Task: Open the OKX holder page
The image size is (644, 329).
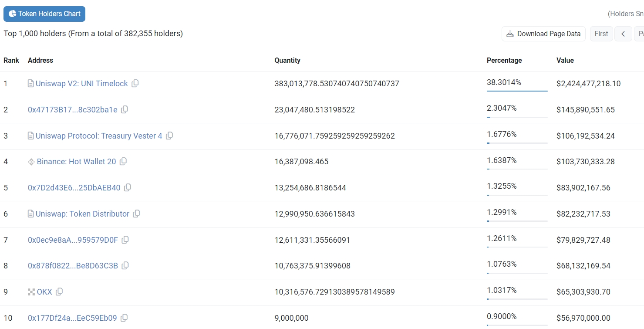Action: (x=44, y=292)
